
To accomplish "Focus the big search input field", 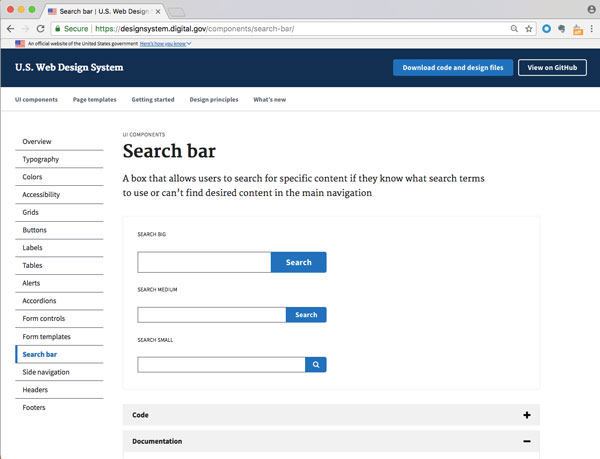I will pos(204,262).
